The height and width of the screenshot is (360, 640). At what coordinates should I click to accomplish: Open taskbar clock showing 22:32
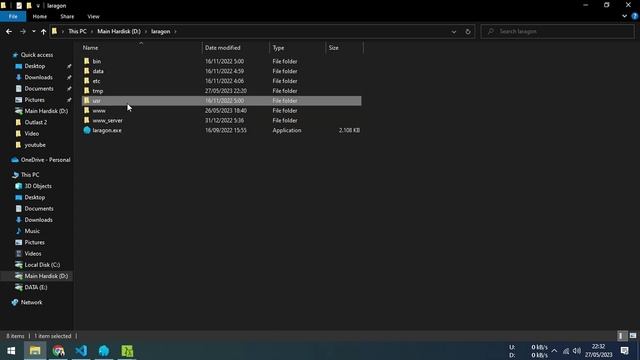click(599, 351)
